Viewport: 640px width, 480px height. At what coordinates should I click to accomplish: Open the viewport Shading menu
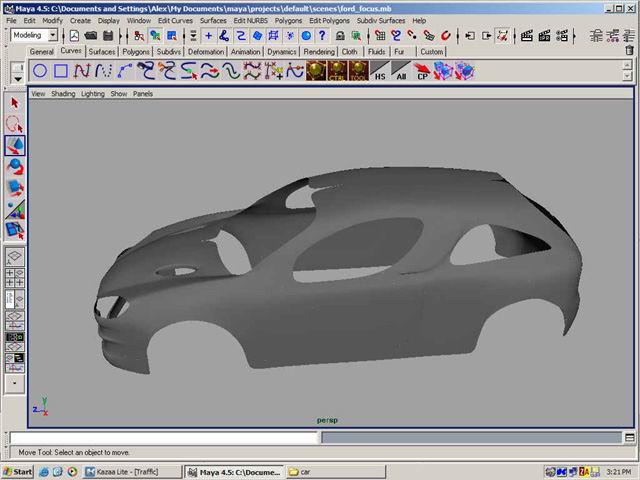[63, 93]
